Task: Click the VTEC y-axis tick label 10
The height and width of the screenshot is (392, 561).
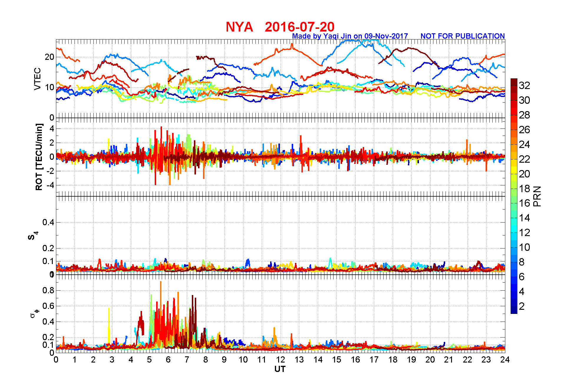Action: pos(49,87)
